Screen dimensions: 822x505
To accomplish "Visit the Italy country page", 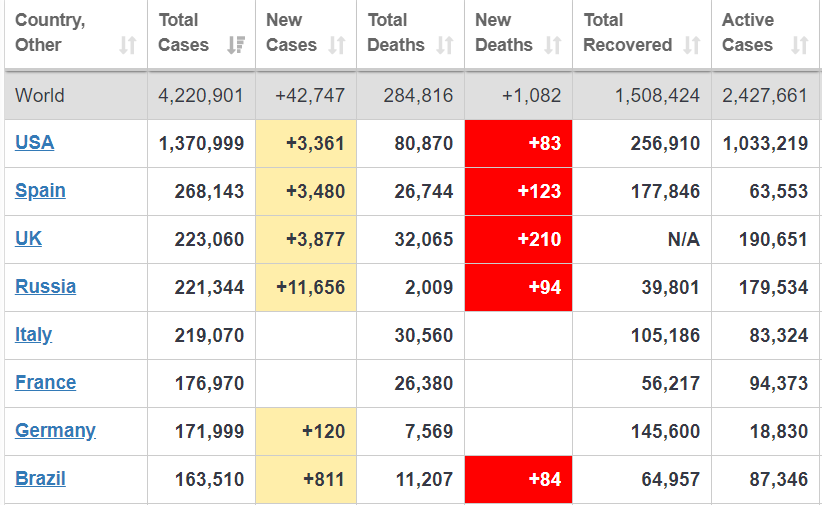I will coord(34,335).
